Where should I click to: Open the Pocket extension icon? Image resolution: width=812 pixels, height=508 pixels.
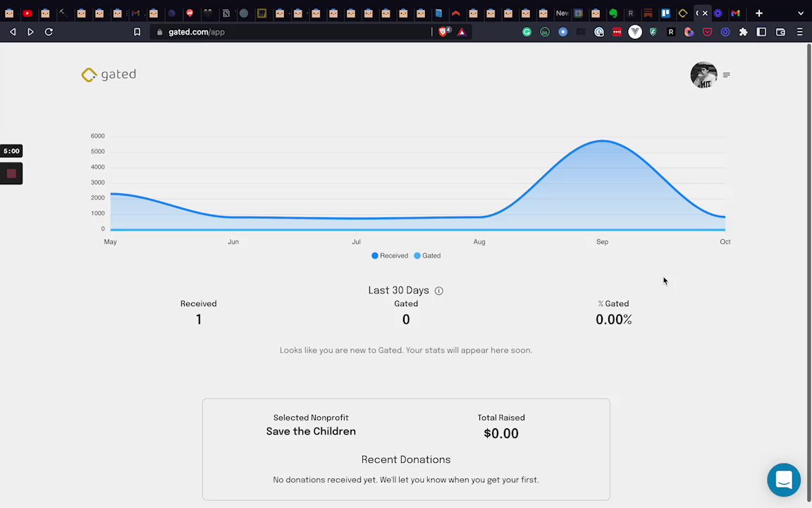pyautogui.click(x=707, y=32)
